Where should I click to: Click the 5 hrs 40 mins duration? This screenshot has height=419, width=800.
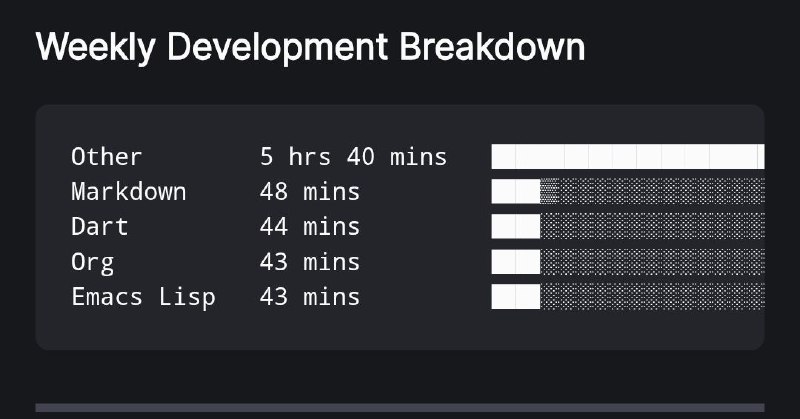click(353, 157)
